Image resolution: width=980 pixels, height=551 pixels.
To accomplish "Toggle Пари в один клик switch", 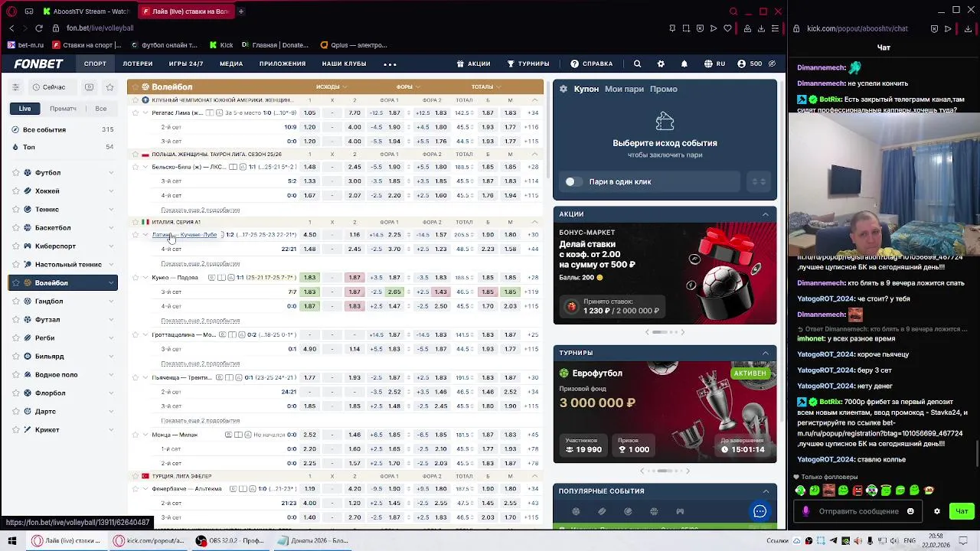I will pos(573,181).
